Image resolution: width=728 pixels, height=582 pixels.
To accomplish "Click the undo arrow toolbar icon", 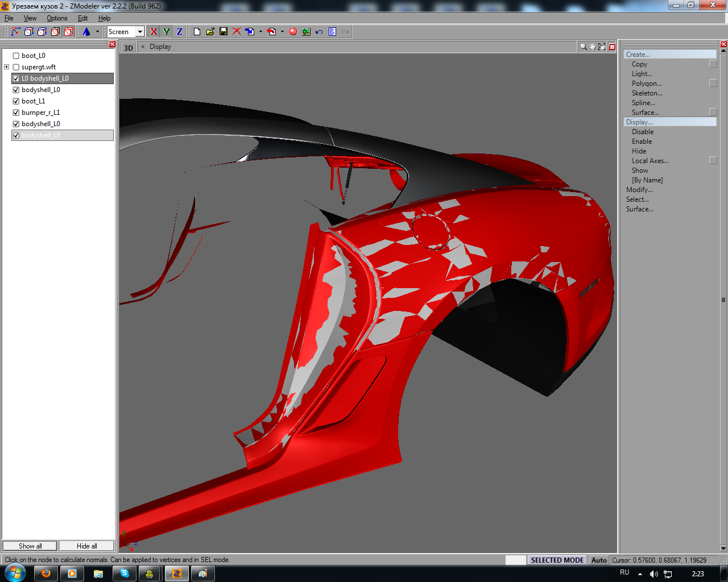I will click(319, 32).
